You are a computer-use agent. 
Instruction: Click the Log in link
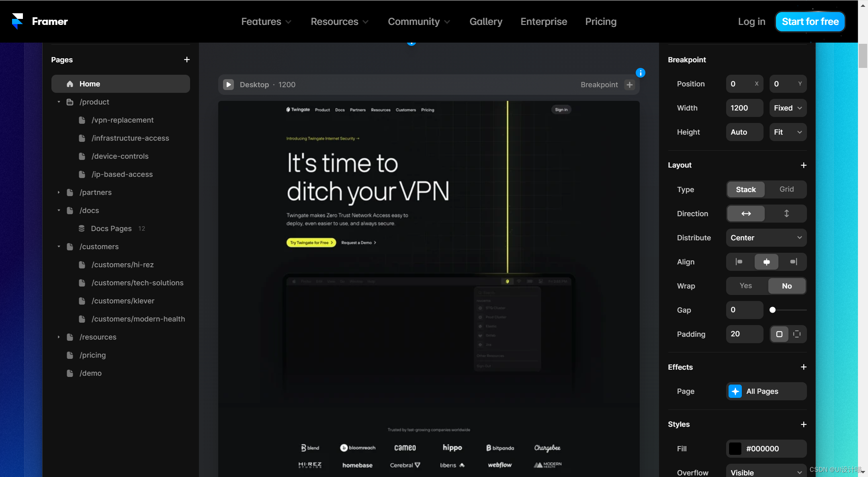pos(751,22)
